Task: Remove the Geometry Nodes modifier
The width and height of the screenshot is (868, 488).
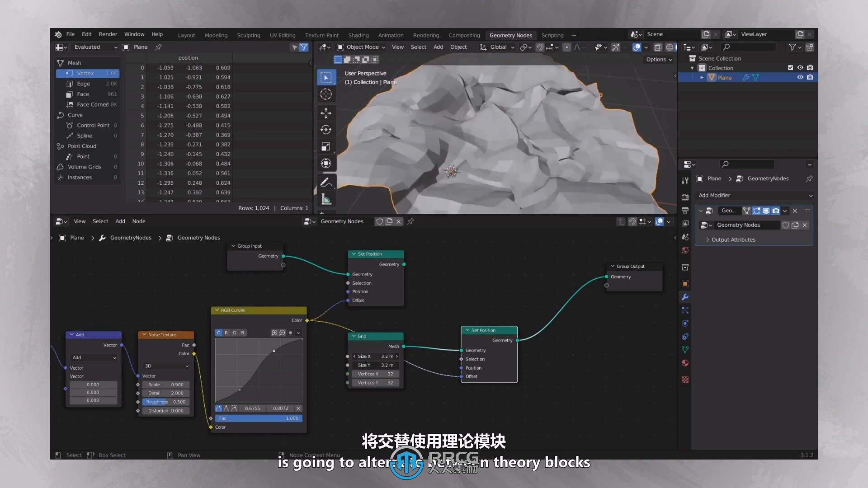Action: coord(795,211)
